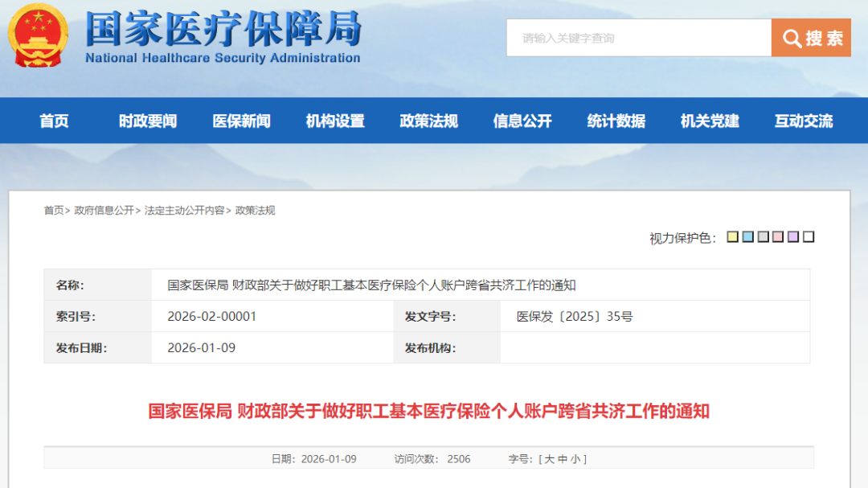The width and height of the screenshot is (868, 488).
Task: Open the 信息公开 menu item
Action: coord(522,121)
